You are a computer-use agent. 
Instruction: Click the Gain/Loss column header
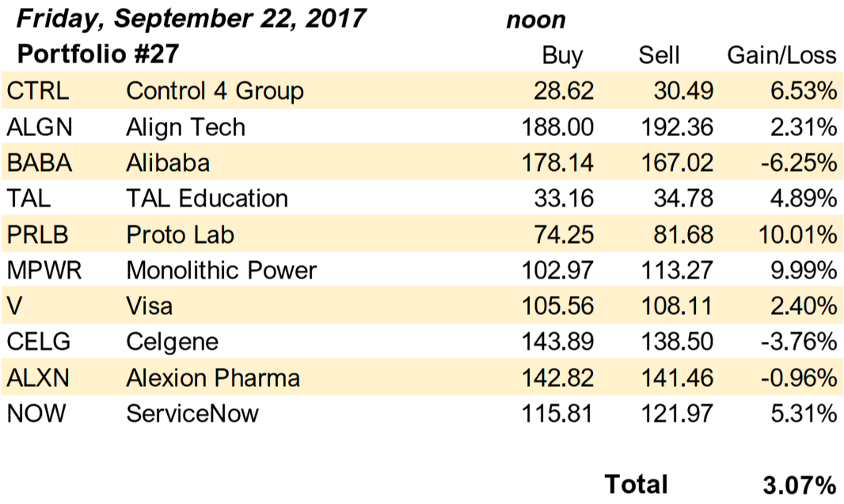pos(782,55)
